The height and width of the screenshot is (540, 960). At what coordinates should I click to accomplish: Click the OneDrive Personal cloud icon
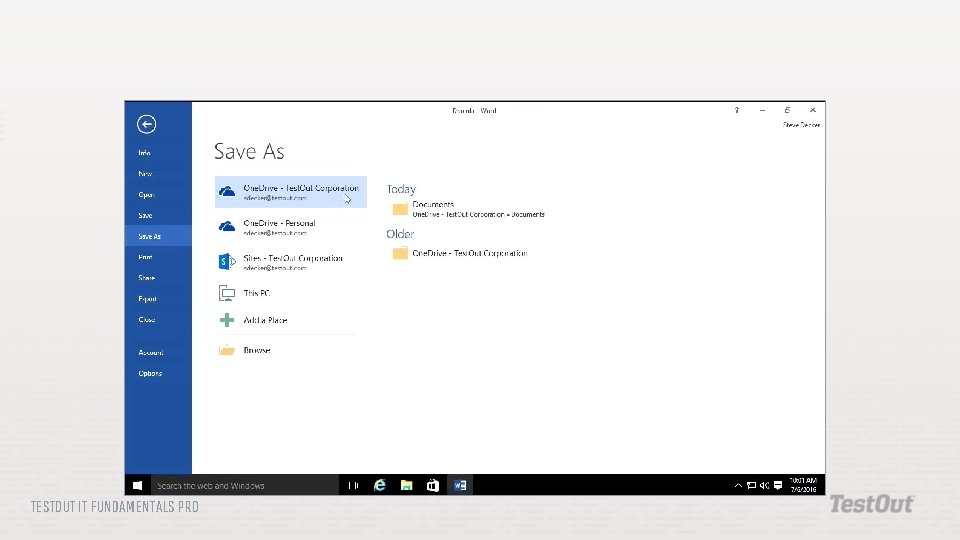(227, 227)
